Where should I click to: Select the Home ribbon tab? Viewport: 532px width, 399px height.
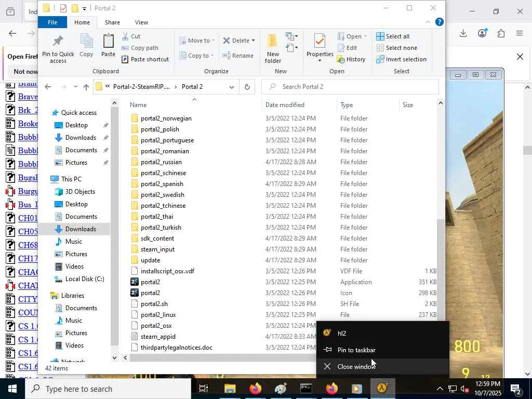coord(82,22)
